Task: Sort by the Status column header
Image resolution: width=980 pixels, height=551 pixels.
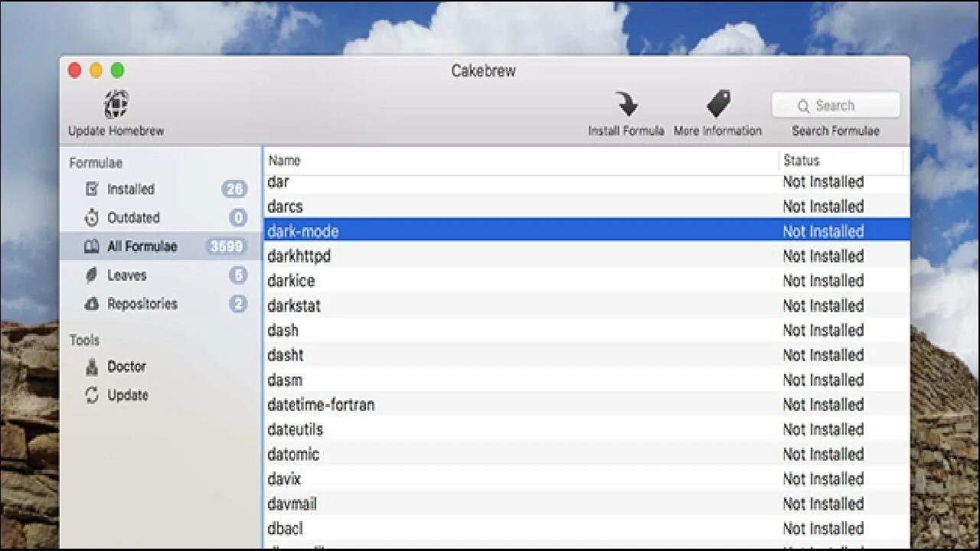Action: pyautogui.click(x=801, y=161)
